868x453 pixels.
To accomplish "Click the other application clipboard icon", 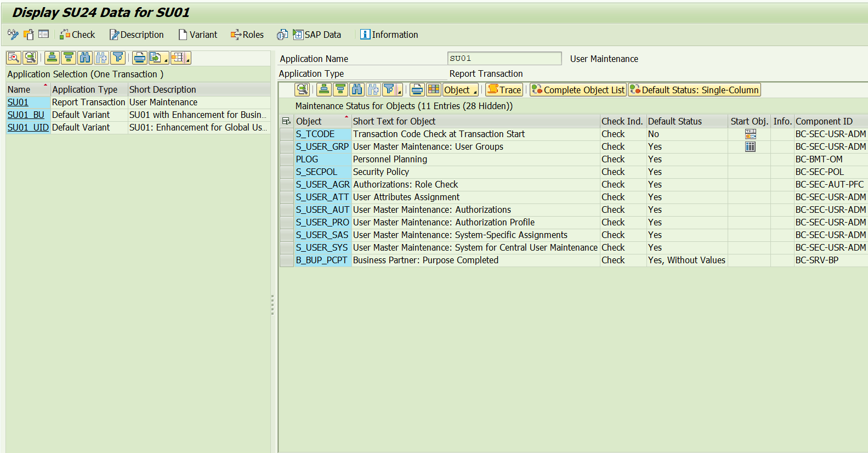I will (29, 35).
